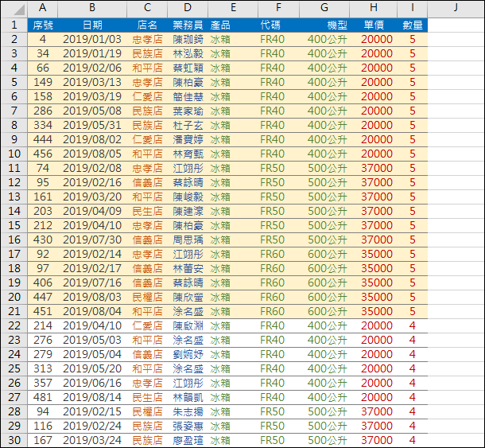Image resolution: width=485 pixels, height=448 pixels.
Task: Select column D header
Action: 188,8
